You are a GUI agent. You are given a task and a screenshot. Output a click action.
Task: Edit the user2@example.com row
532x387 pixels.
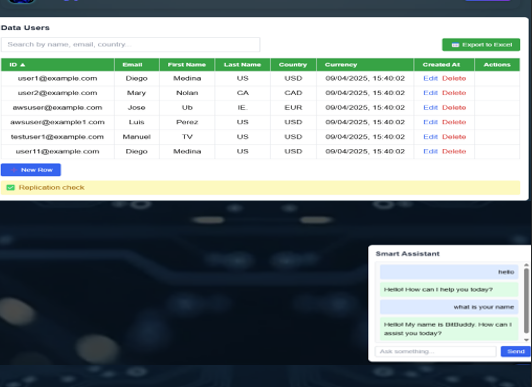pyautogui.click(x=431, y=93)
